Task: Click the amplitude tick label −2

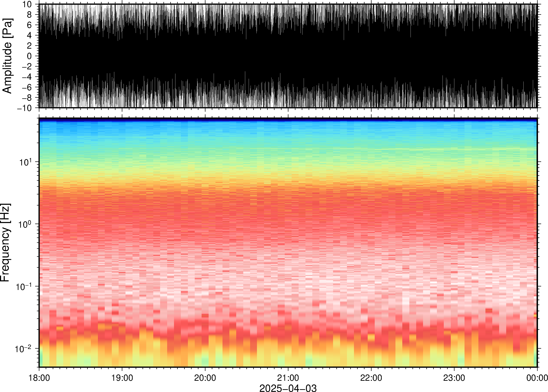Action: (27, 66)
